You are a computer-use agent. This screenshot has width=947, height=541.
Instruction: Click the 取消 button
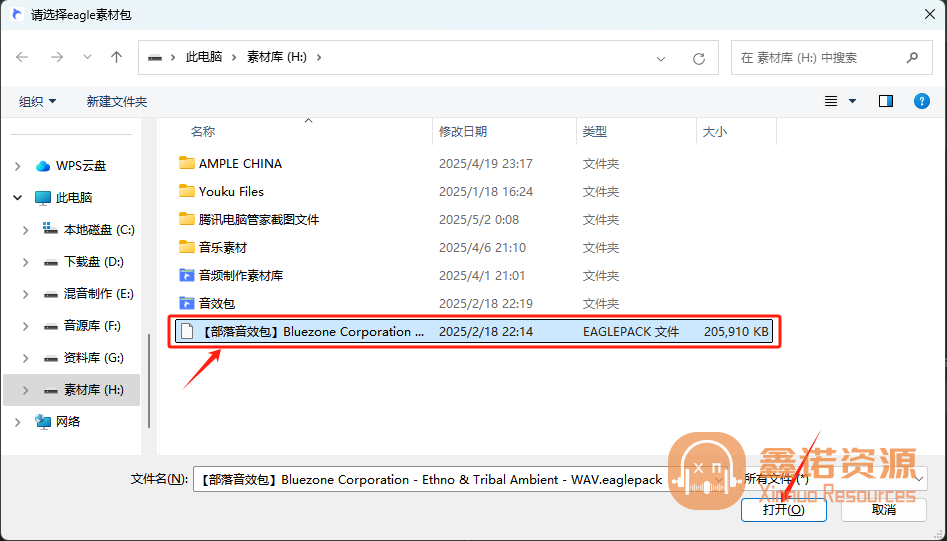pyautogui.click(x=883, y=509)
